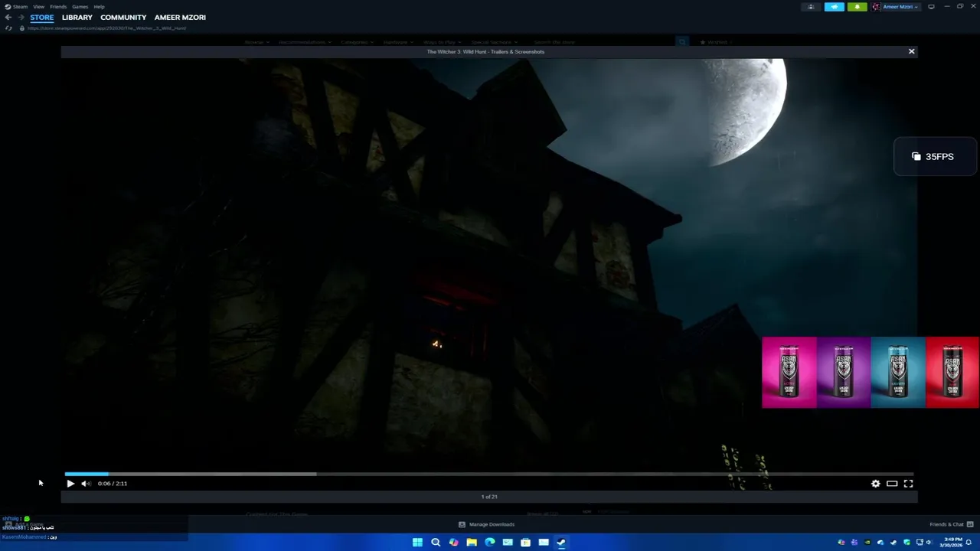Open the LIBRARY tab

tap(77, 17)
